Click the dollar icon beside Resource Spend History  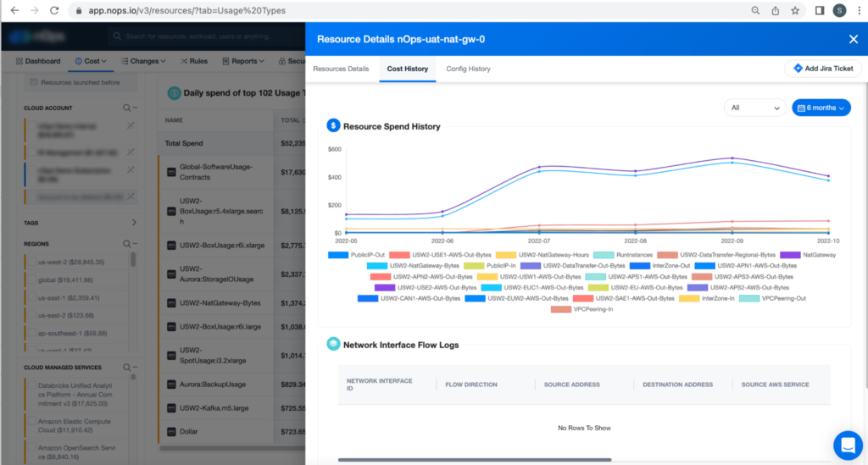tap(333, 126)
